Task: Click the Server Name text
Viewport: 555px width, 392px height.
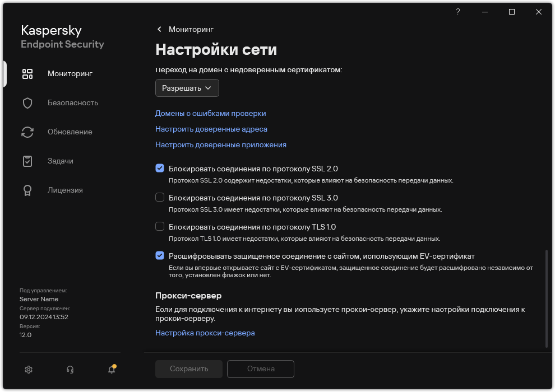Action: click(x=39, y=299)
